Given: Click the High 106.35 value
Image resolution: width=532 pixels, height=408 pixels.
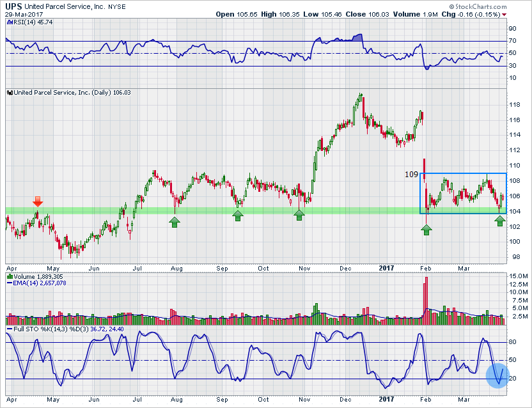Looking at the screenshot, I should [x=280, y=14].
